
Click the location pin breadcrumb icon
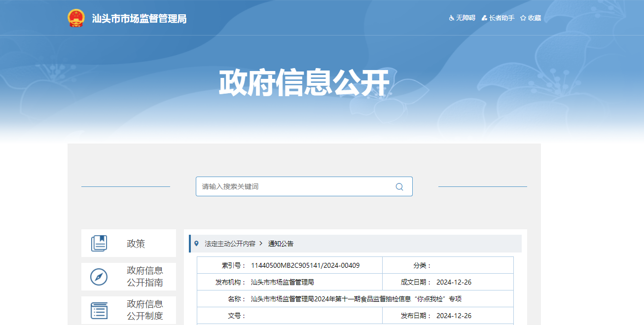click(196, 244)
